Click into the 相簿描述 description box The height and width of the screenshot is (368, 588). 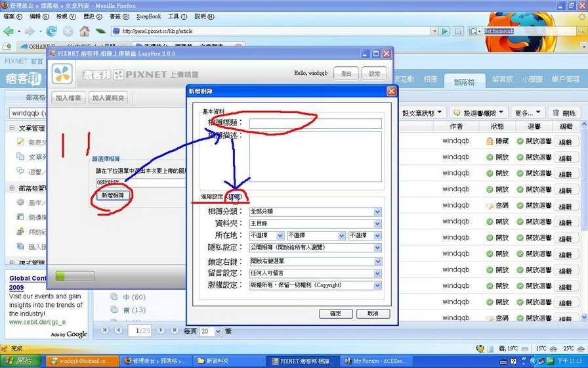(316, 156)
